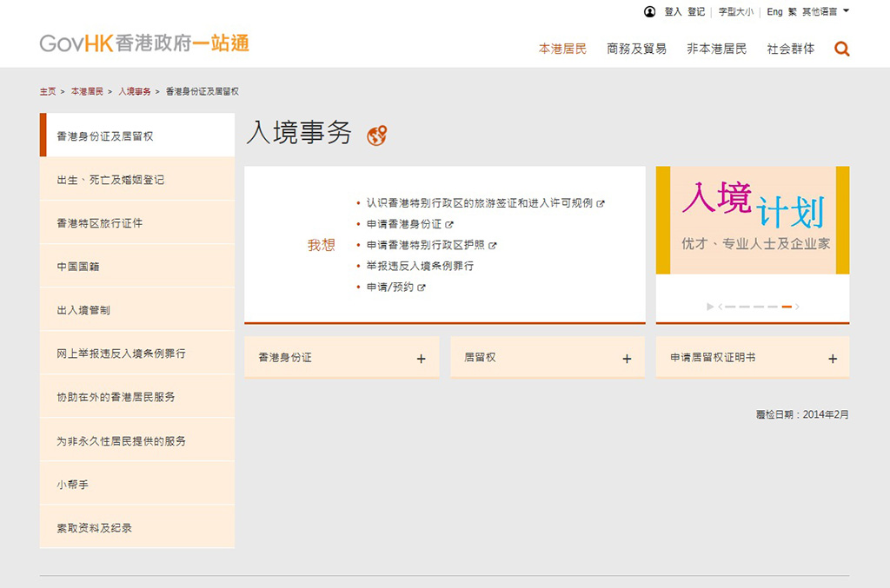Open the 非本港居民 navigation menu
890x588 pixels.
tap(716, 49)
